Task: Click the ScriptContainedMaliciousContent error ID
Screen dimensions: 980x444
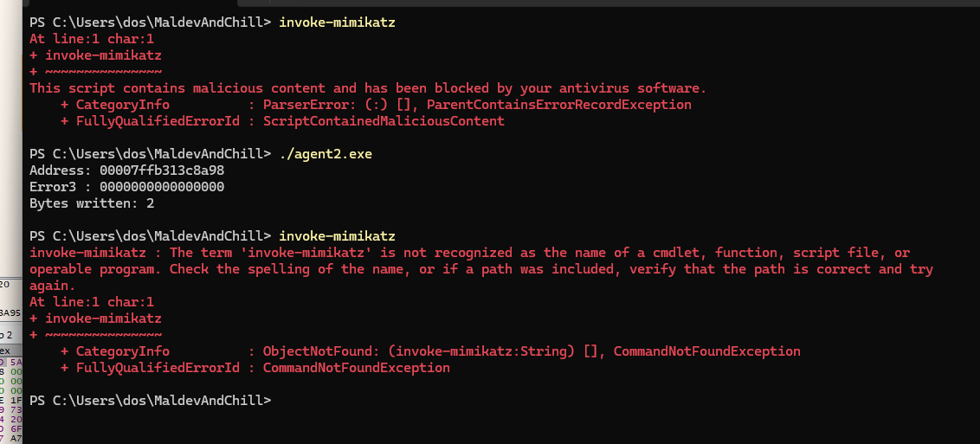Action: 384,121
